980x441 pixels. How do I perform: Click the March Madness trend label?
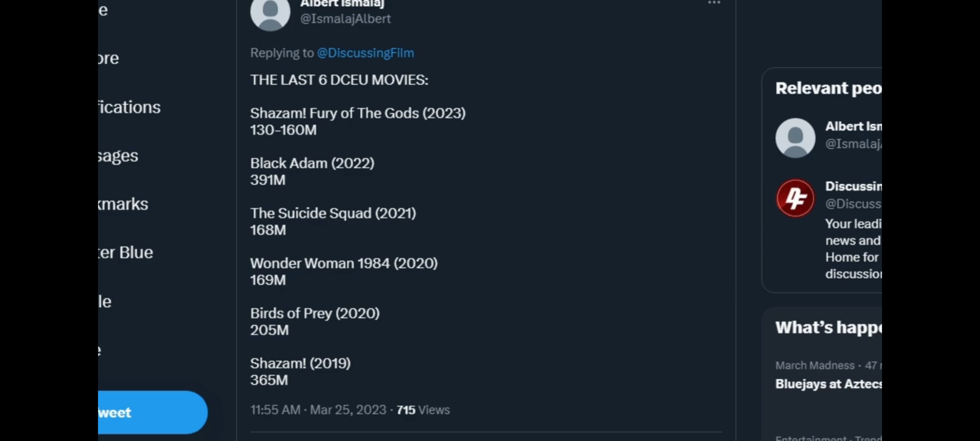[815, 365]
